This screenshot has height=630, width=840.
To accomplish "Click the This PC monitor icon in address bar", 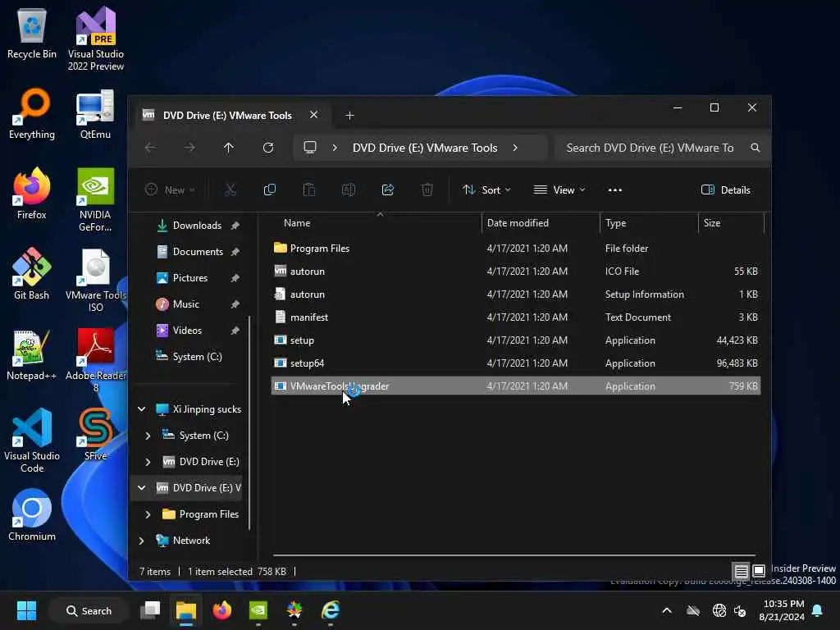I will tap(310, 148).
